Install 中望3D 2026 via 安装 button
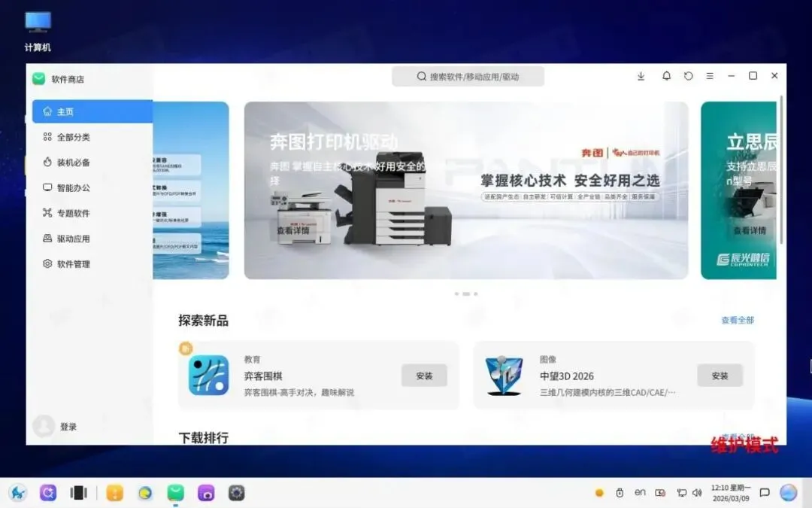 tap(720, 376)
